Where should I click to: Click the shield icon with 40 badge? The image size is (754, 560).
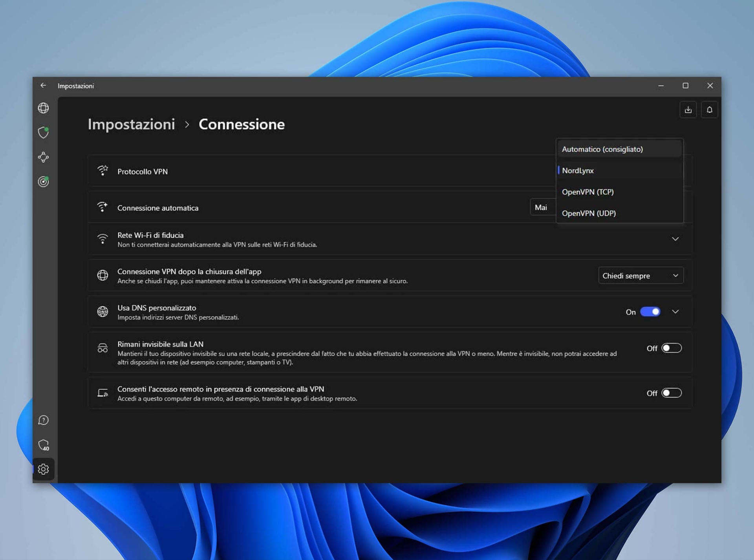[x=43, y=445]
